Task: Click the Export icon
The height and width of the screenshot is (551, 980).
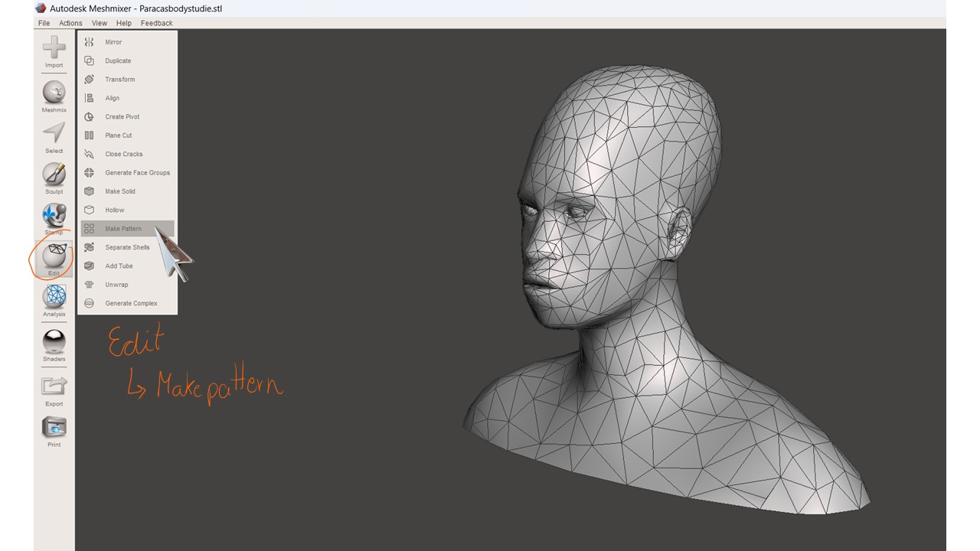Action: (54, 386)
